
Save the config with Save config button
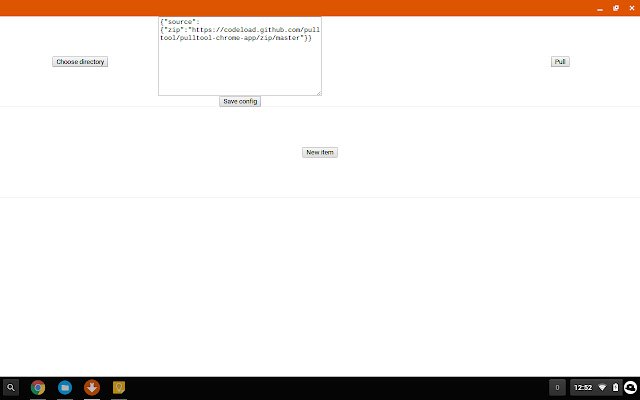[240, 101]
